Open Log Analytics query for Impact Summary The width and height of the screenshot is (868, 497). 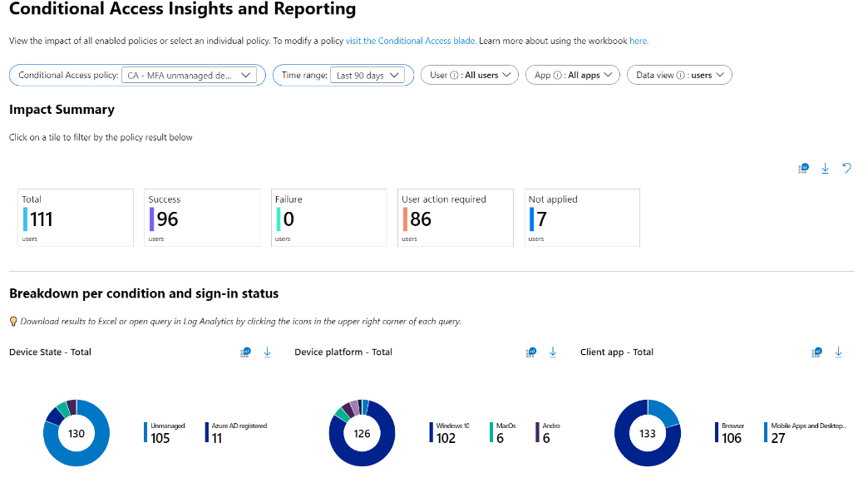(803, 168)
